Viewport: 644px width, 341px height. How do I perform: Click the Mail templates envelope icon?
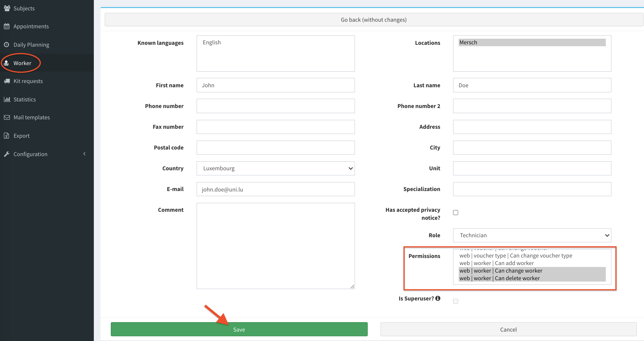coord(7,117)
